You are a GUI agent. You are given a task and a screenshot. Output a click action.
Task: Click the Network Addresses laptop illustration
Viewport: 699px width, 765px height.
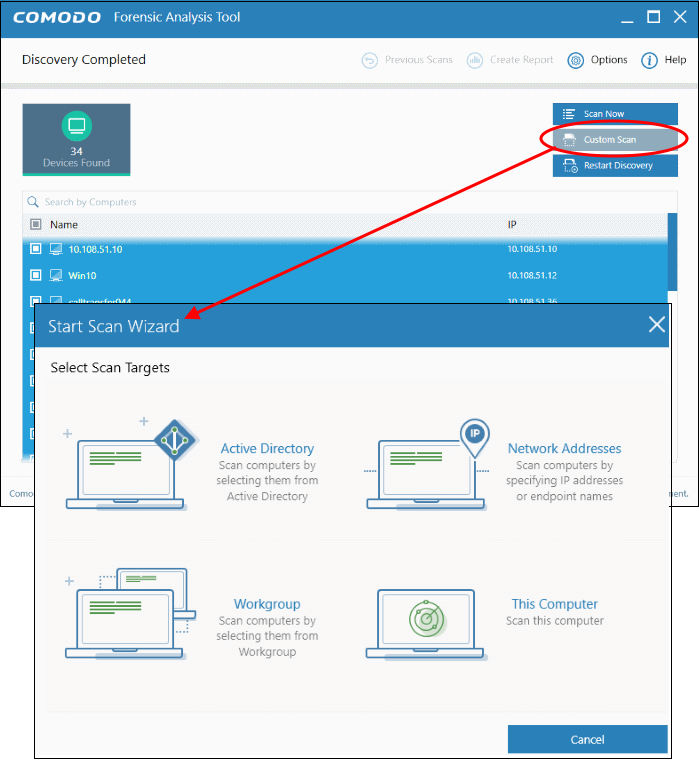click(429, 464)
